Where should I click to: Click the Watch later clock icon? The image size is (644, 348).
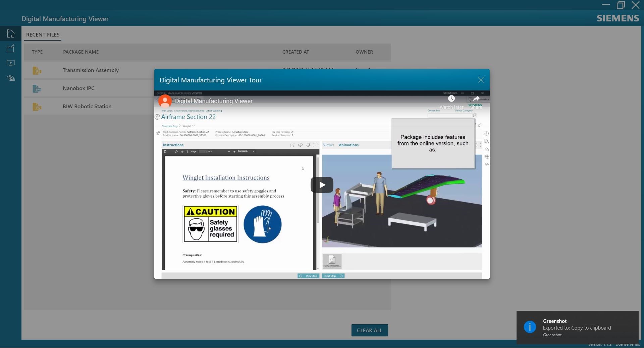451,98
